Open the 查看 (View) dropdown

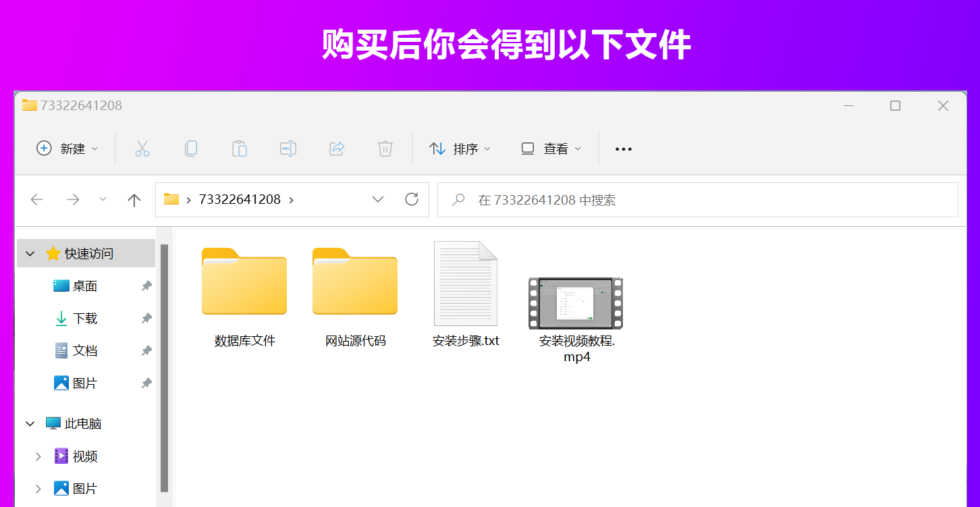551,149
